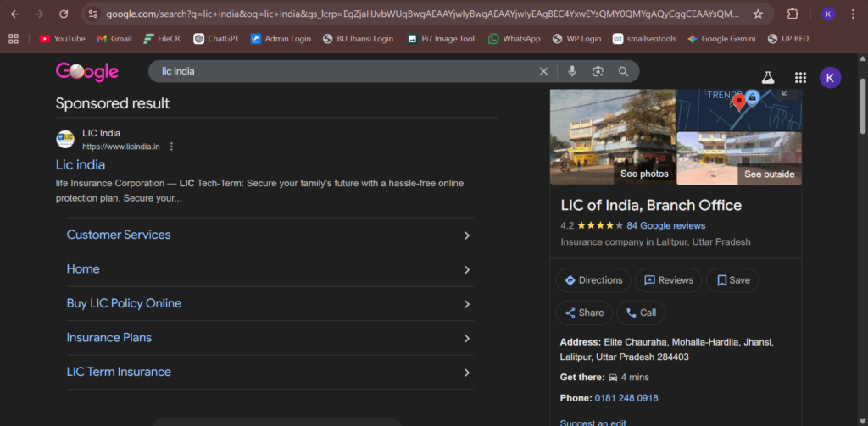The height and width of the screenshot is (426, 868).
Task: Open Google Gemini bookmark
Action: (722, 39)
